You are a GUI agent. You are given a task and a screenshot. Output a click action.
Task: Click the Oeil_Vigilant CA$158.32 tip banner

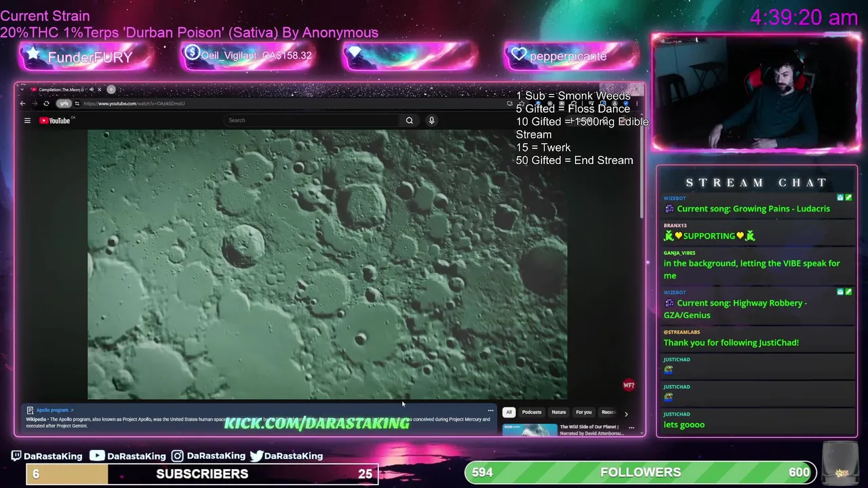(x=248, y=56)
